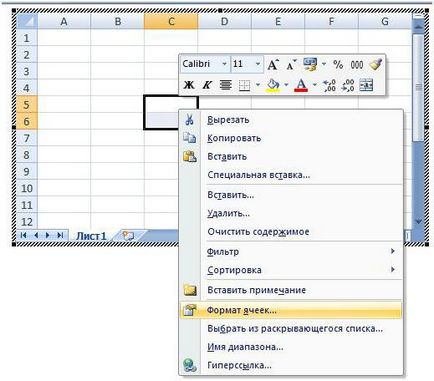Image resolution: width=434 pixels, height=381 pixels.
Task: Go to last sheet navigation arrow
Action: (60, 235)
